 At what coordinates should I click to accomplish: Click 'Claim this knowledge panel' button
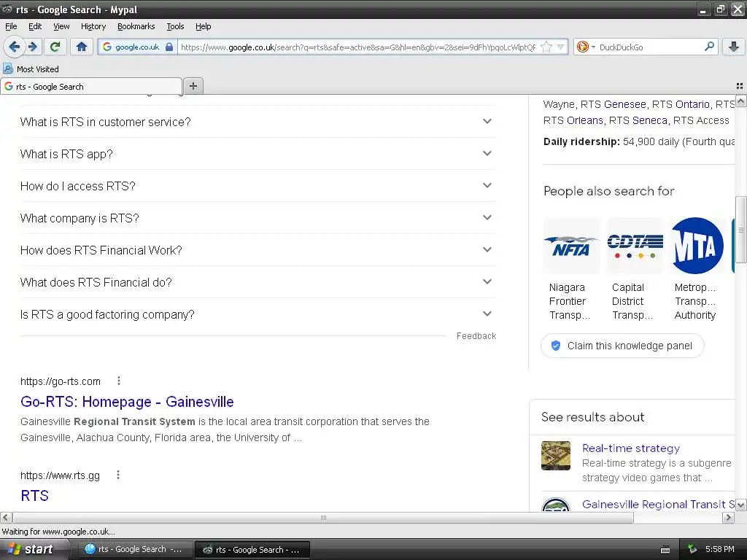(x=622, y=346)
